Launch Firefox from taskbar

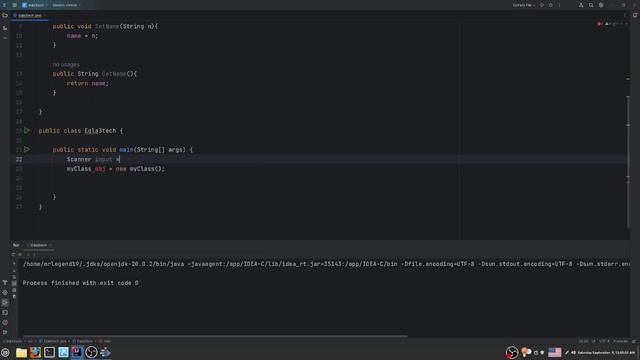pyautogui.click(x=35, y=352)
